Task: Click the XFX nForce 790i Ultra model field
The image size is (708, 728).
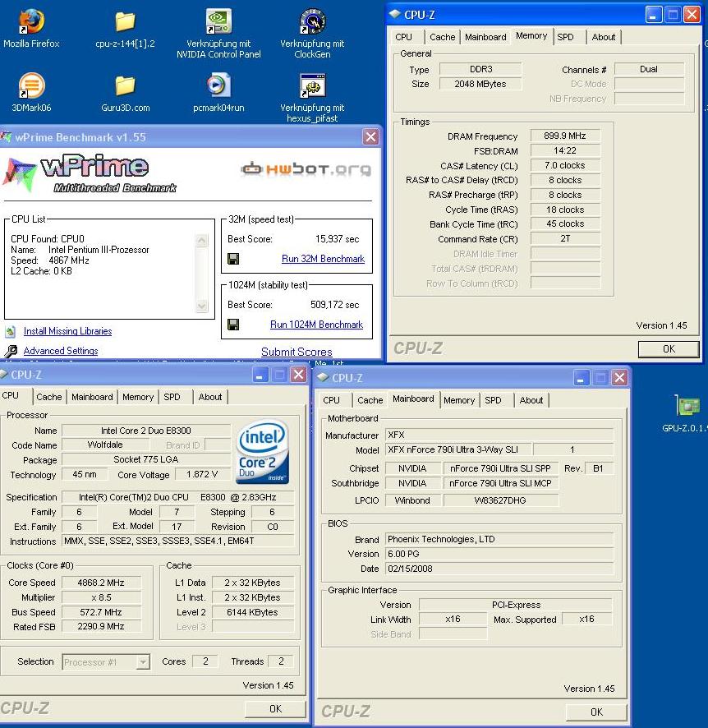Action: 458,449
